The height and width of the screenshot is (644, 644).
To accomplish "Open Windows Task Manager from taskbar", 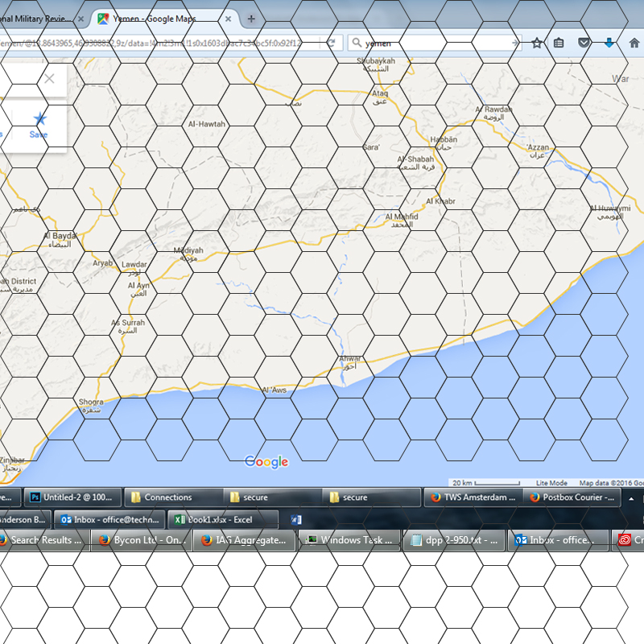I will pos(349,540).
